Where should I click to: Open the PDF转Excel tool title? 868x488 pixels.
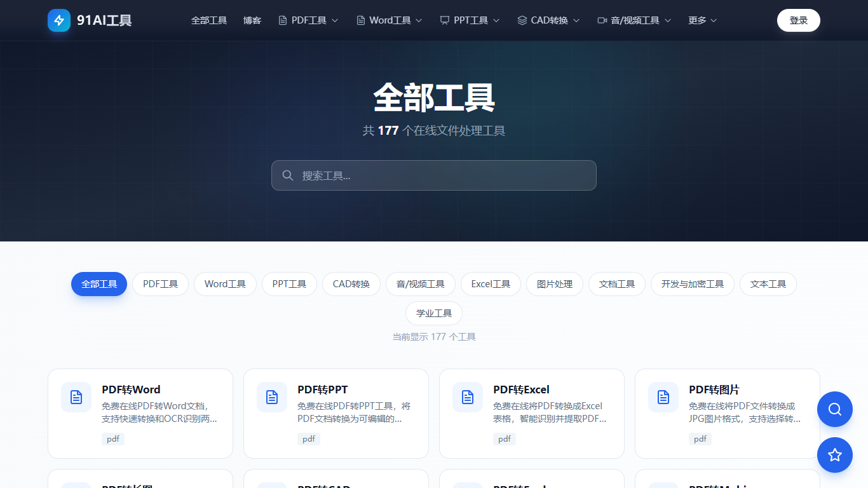click(x=521, y=390)
